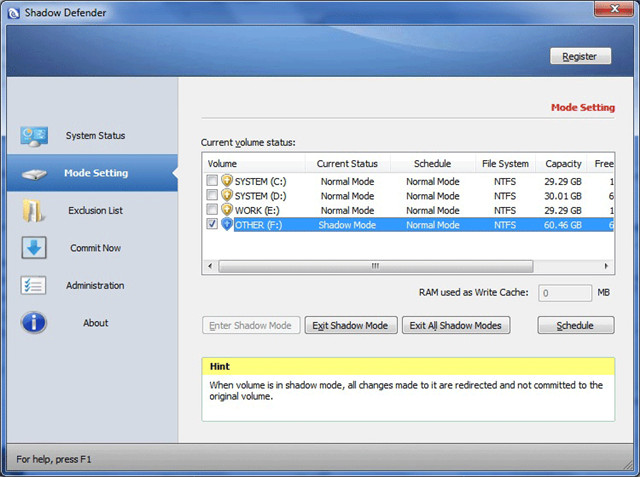Image resolution: width=640 pixels, height=477 pixels.
Task: Click the Shadow Defender title bar app icon
Action: coord(13,13)
